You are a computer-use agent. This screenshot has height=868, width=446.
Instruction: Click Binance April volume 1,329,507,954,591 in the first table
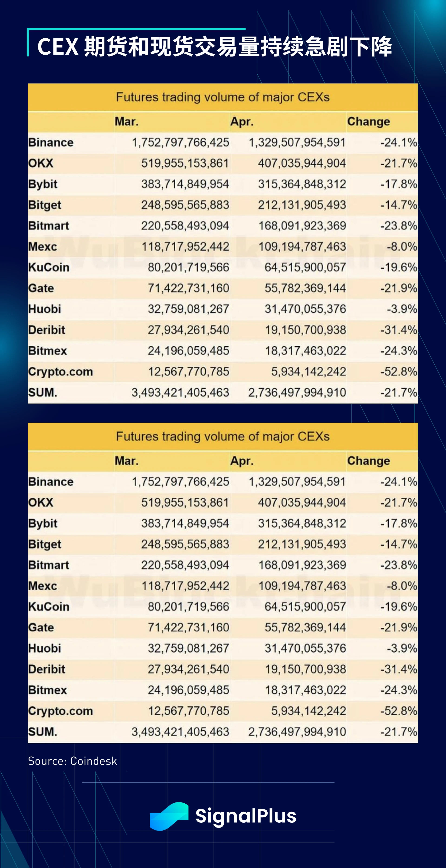[x=297, y=142]
